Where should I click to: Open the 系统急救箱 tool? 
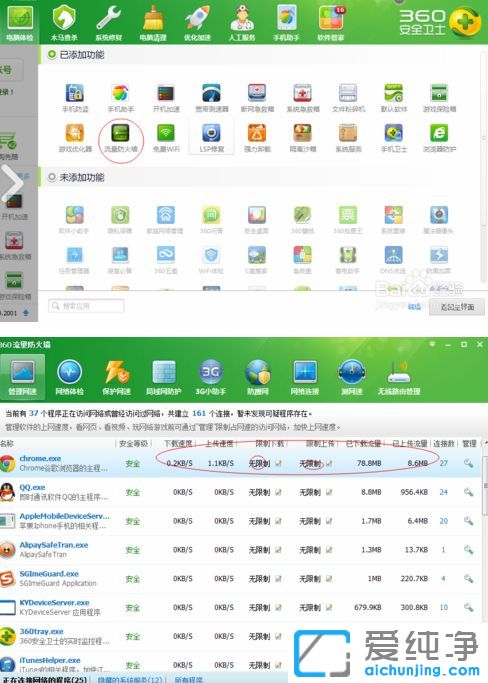point(302,98)
